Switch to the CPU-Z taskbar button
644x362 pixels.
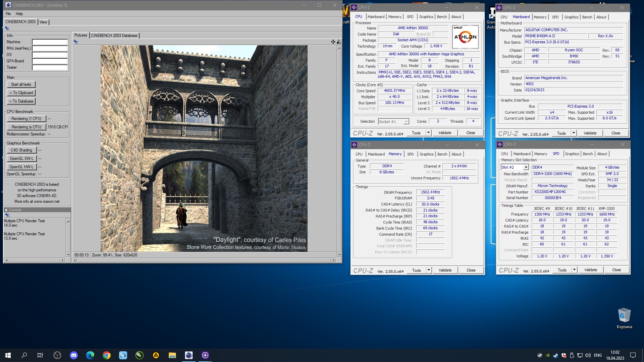(x=205, y=355)
